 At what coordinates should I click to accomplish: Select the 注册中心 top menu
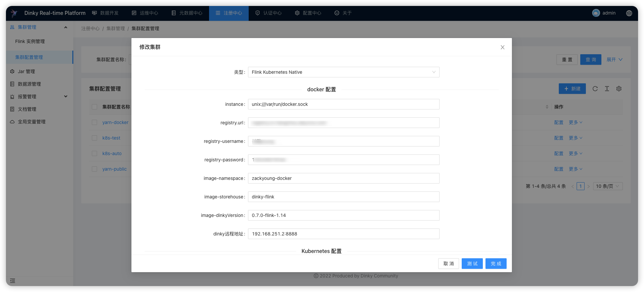(229, 13)
